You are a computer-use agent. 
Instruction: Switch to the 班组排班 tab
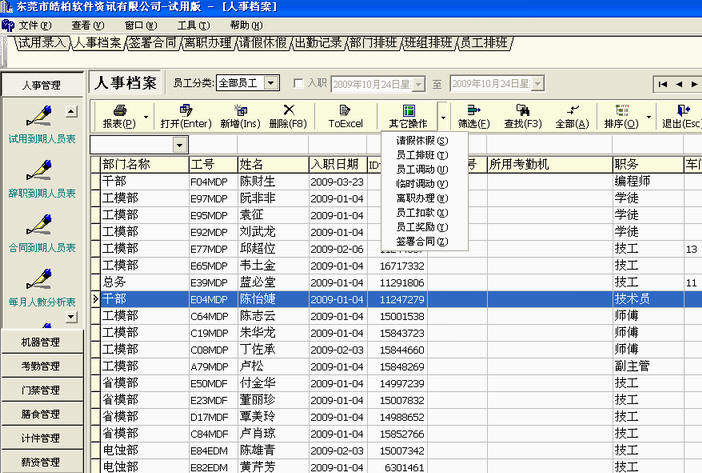point(428,43)
